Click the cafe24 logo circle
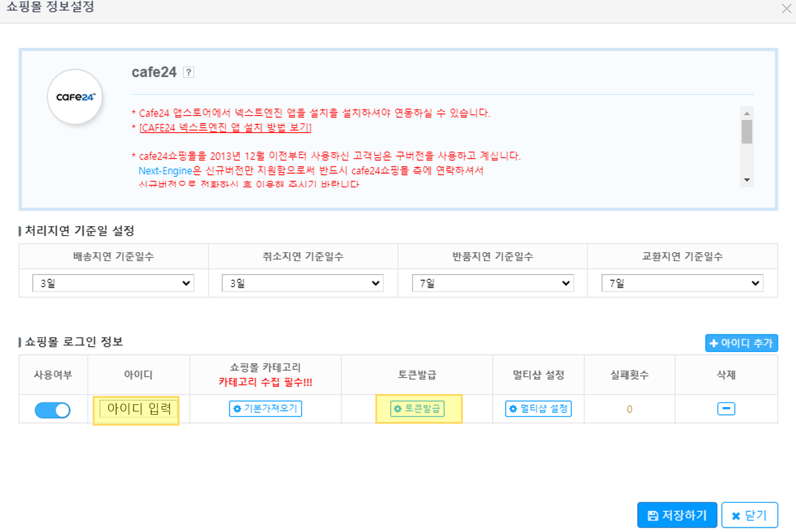The height and width of the screenshot is (532, 796). 75,97
